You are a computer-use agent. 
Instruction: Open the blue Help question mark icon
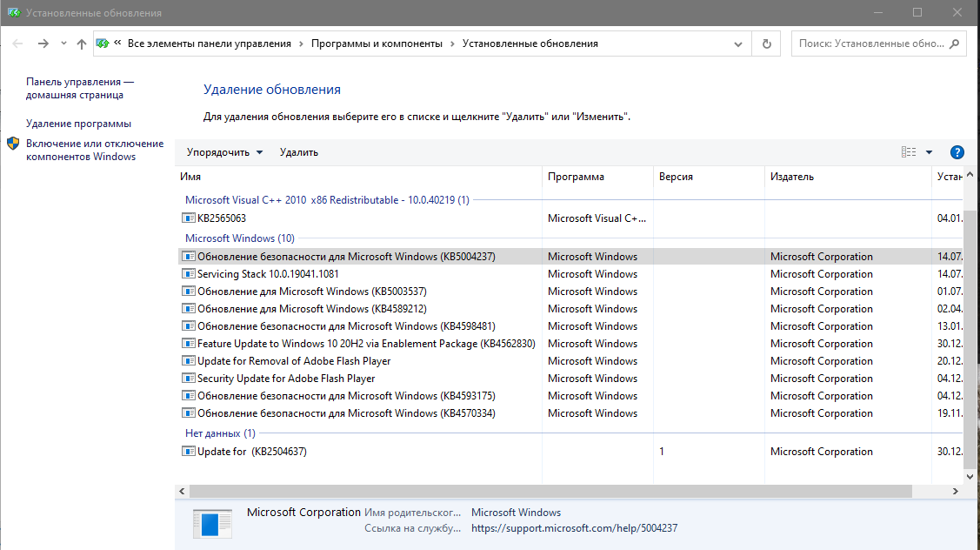click(x=957, y=152)
